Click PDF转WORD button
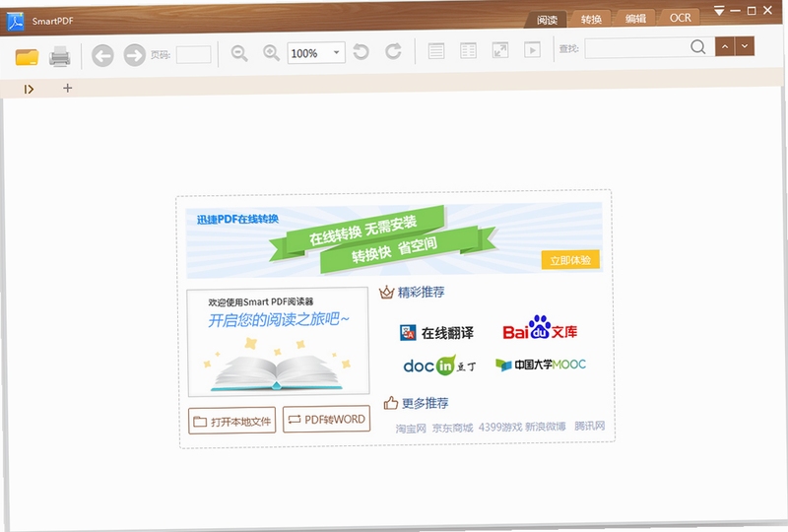 (327, 419)
